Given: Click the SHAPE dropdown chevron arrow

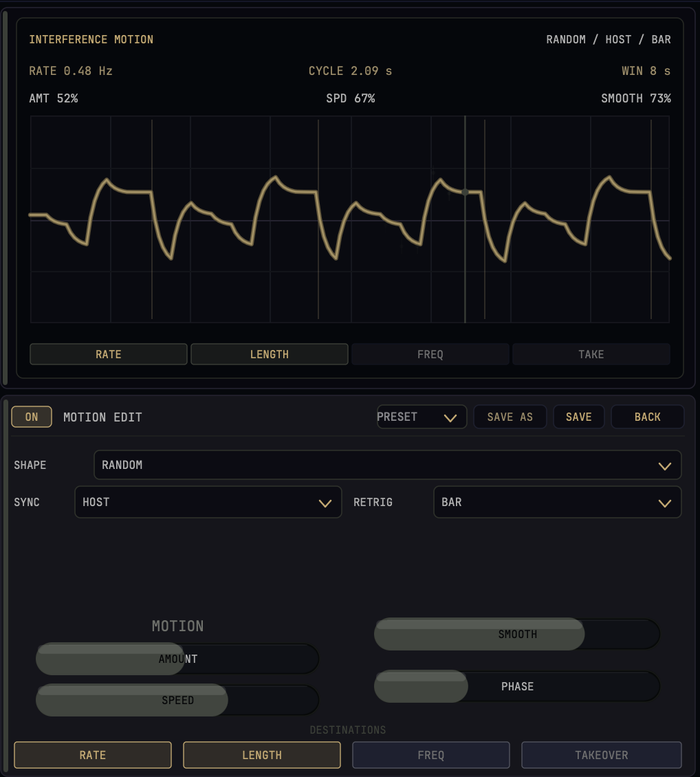Looking at the screenshot, I should coord(665,466).
